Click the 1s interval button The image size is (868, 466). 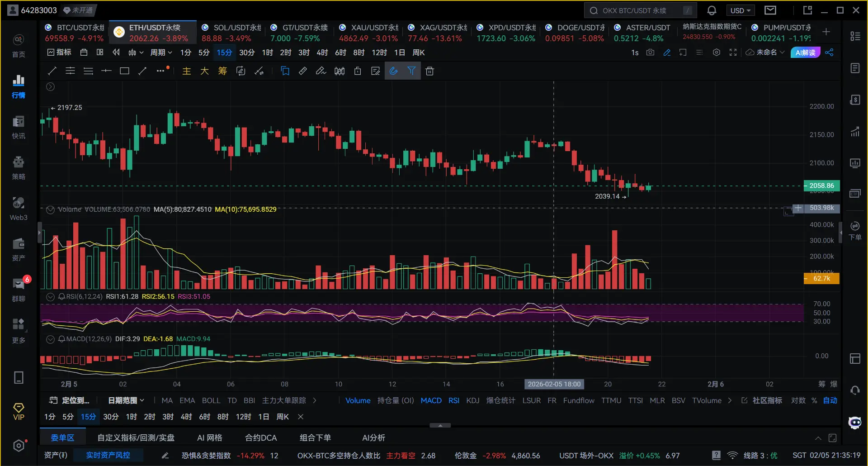pyautogui.click(x=635, y=52)
